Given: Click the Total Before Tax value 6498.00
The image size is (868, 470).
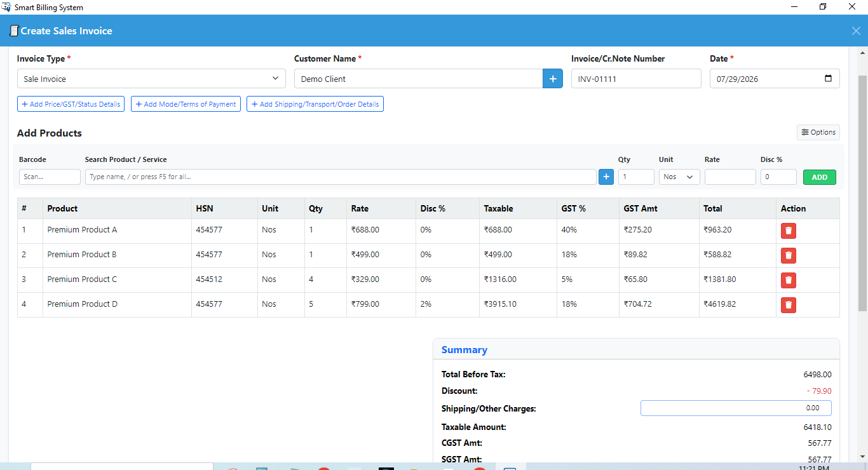Looking at the screenshot, I should pos(817,375).
